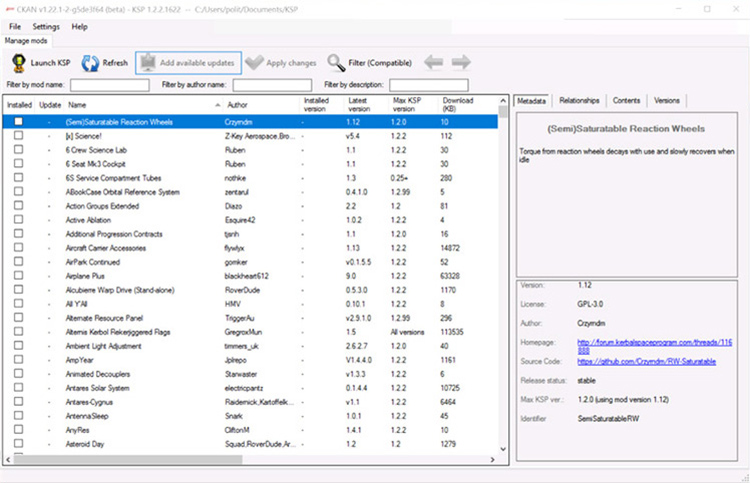Screen dimensions: 750x483
Task: Tick checkbox for Airplane Plus
Action: pyautogui.click(x=18, y=276)
